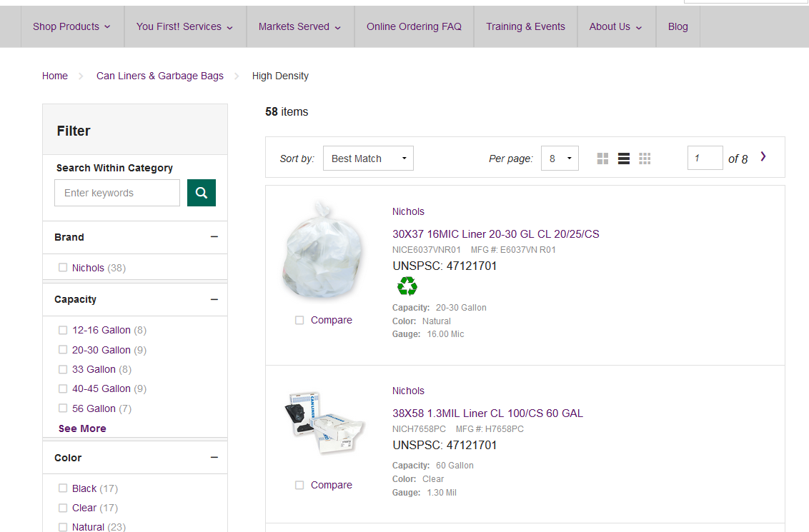This screenshot has width=809, height=532.
Task: Tick Compare for 30X37 16MIC Liner
Action: click(x=299, y=320)
